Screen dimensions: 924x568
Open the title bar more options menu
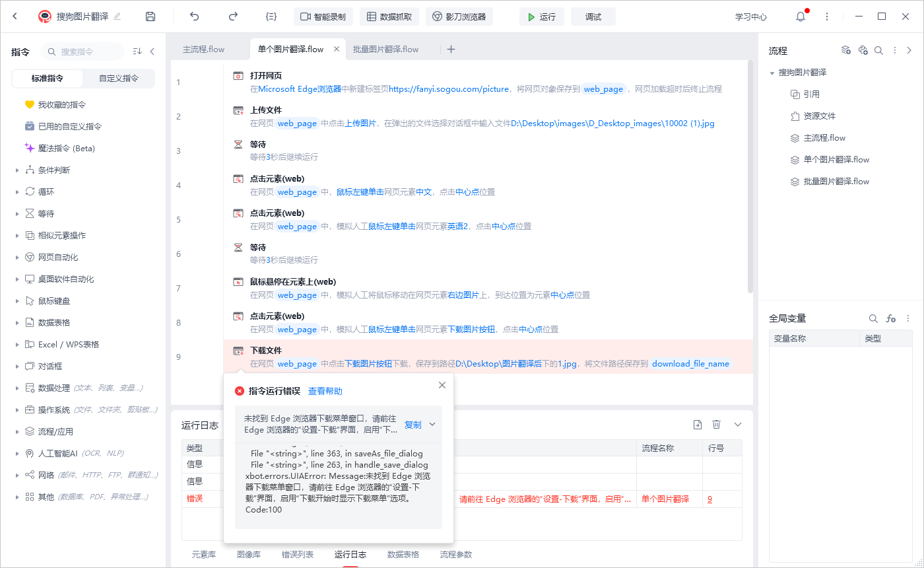pos(827,17)
